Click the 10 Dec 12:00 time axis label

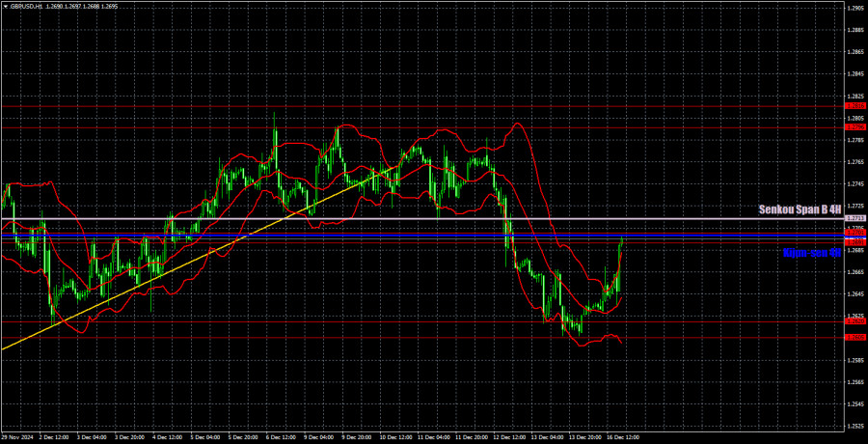(x=395, y=438)
